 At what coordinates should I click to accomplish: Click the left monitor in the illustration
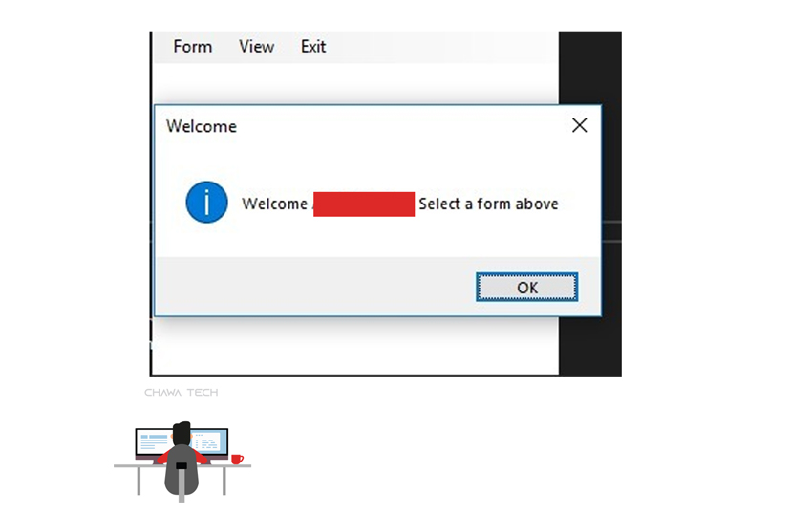(x=155, y=443)
